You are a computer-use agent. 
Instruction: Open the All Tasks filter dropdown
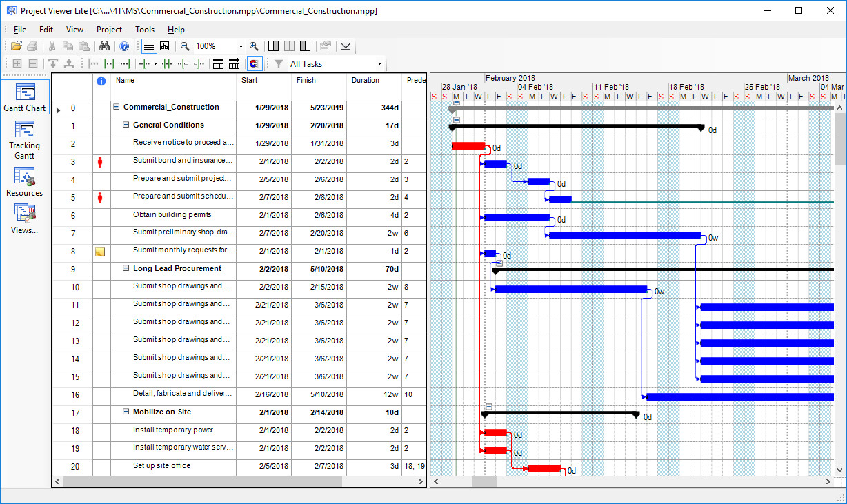(379, 64)
